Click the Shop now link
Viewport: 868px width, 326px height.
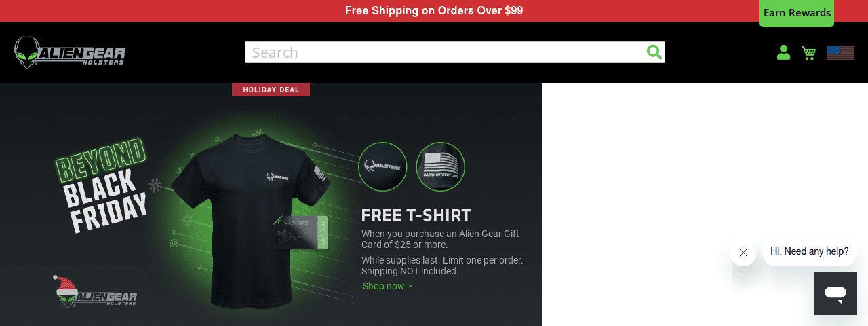tap(387, 286)
